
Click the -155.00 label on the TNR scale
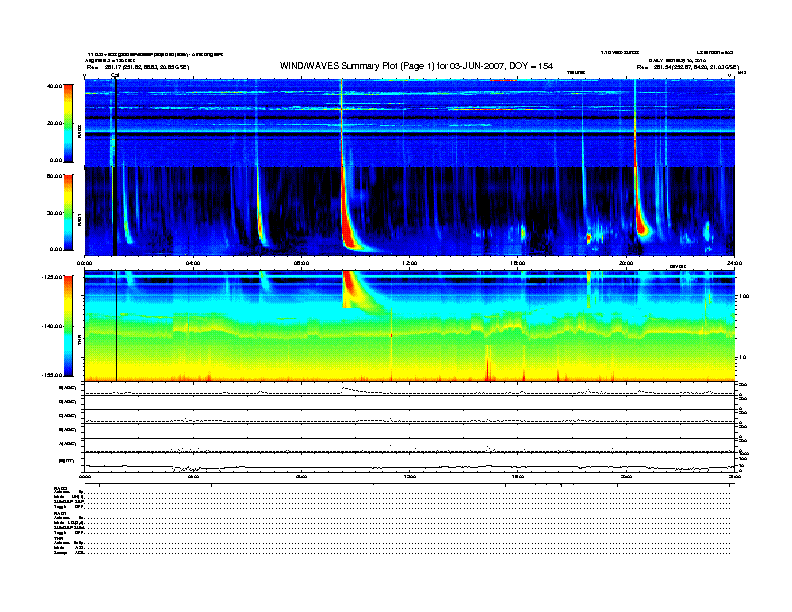(x=52, y=375)
